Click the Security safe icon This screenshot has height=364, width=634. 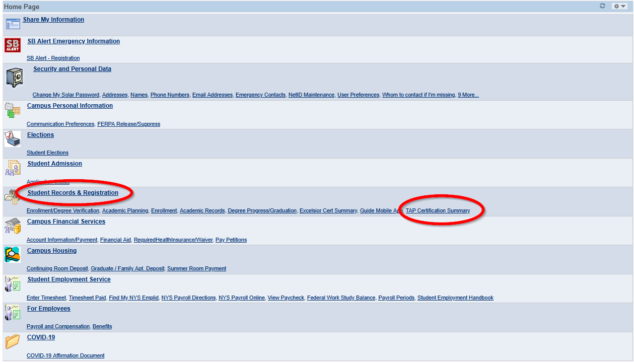(14, 78)
